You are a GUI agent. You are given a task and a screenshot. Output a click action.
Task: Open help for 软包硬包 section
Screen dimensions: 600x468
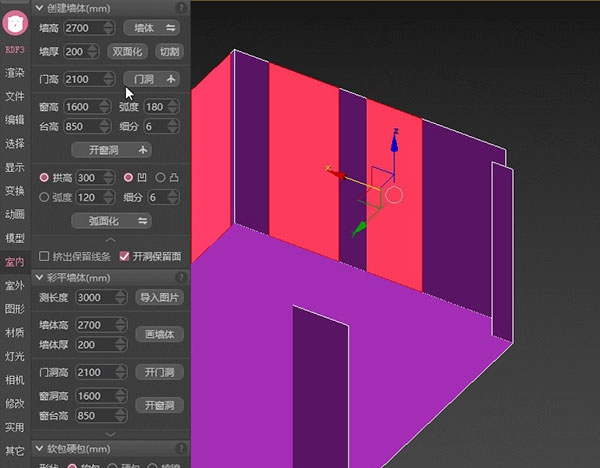(180, 448)
